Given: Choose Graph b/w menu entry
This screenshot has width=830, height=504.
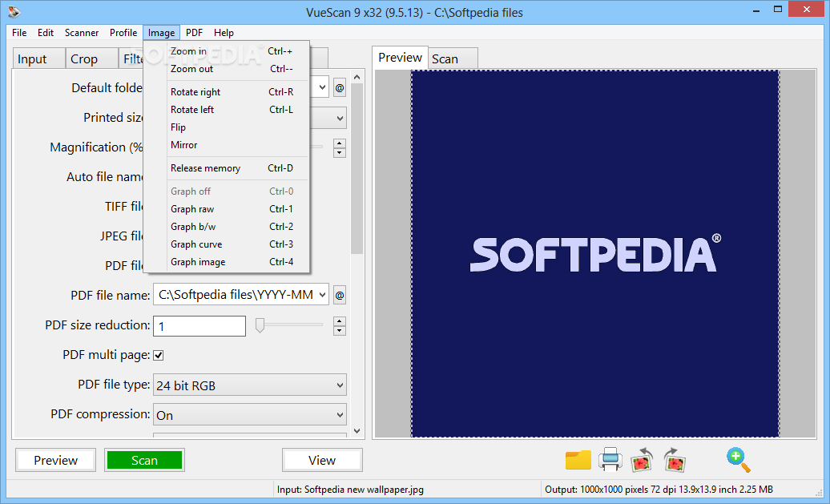Looking at the screenshot, I should 227,227.
